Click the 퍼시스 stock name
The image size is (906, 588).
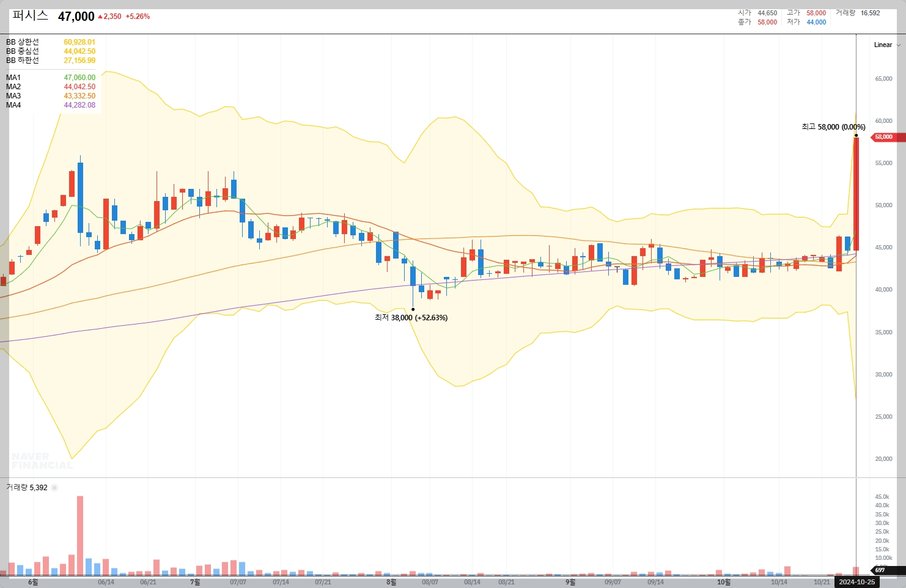tap(31, 16)
